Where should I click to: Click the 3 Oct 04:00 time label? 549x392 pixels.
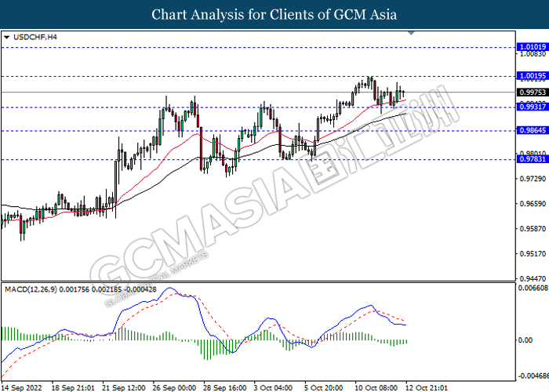pyautogui.click(x=273, y=388)
